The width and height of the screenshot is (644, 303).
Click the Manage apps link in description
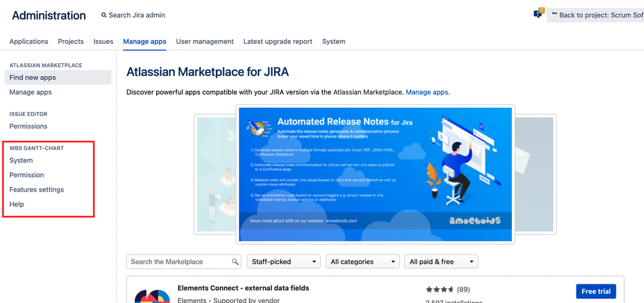[x=428, y=92]
